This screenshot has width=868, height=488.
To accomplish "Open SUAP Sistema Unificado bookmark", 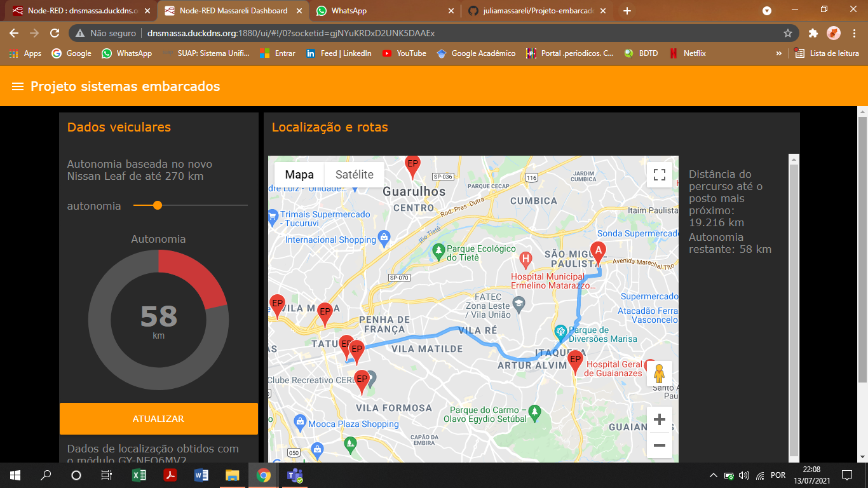I will pyautogui.click(x=207, y=53).
